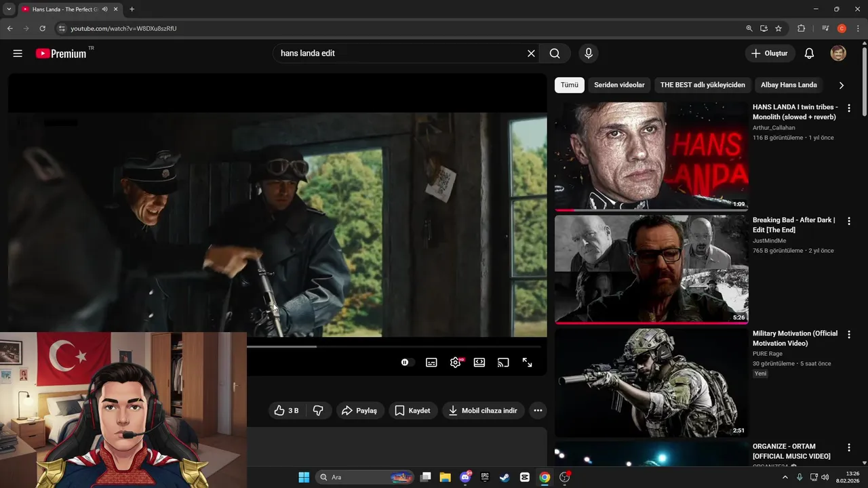This screenshot has width=868, height=488.
Task: Open Breaking Bad - After Dark title
Action: tap(793, 225)
